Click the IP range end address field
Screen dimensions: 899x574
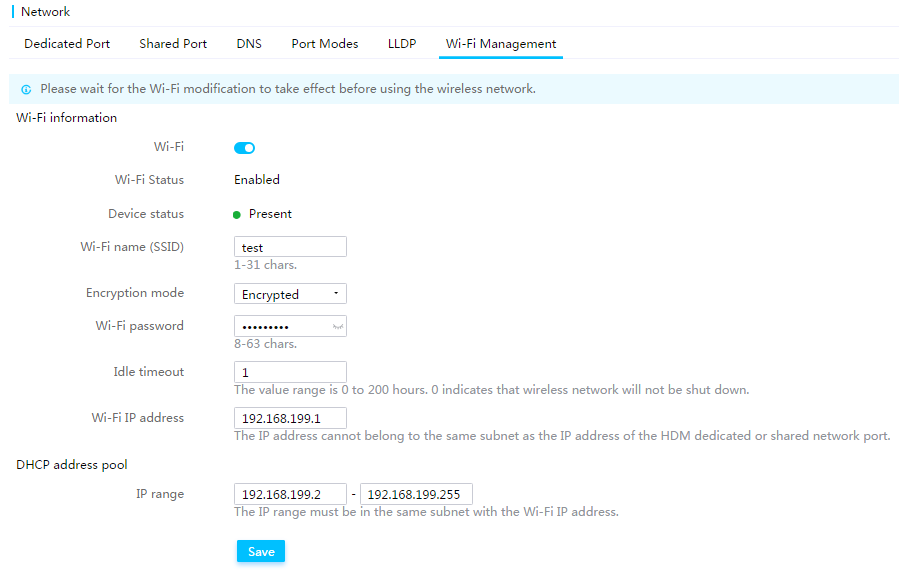pyautogui.click(x=416, y=494)
